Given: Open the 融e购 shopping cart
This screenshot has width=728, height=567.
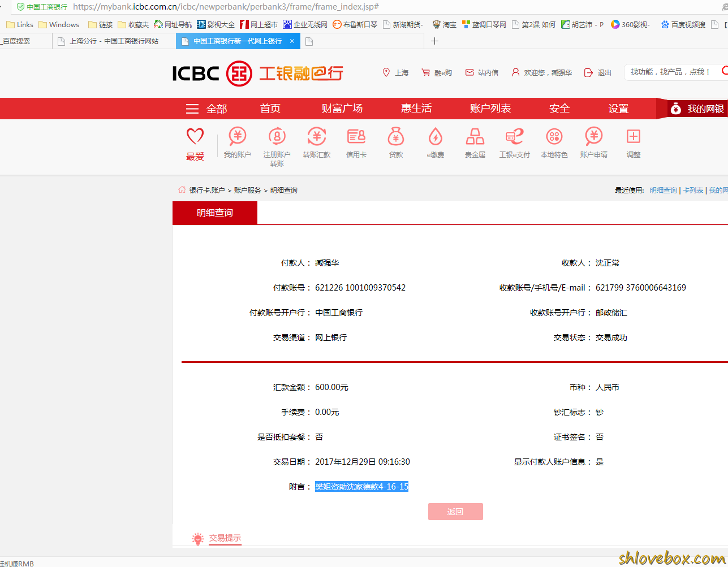Looking at the screenshot, I should pyautogui.click(x=426, y=72).
